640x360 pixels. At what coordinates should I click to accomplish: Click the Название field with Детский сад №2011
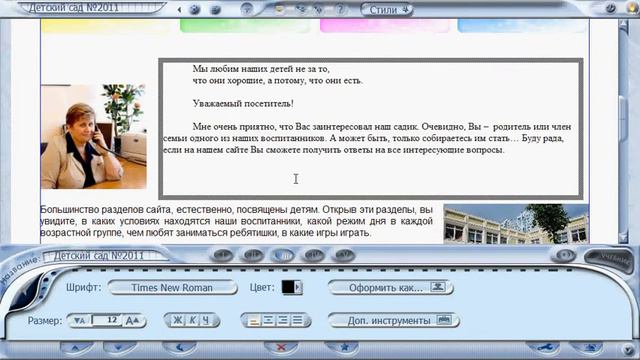(x=105, y=256)
